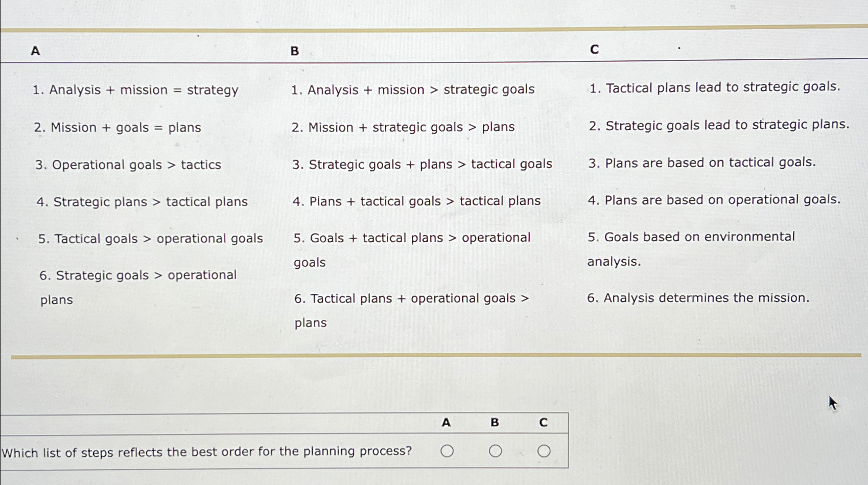
Task: Click 'Operational goals > tactics' entry
Action: [x=128, y=165]
